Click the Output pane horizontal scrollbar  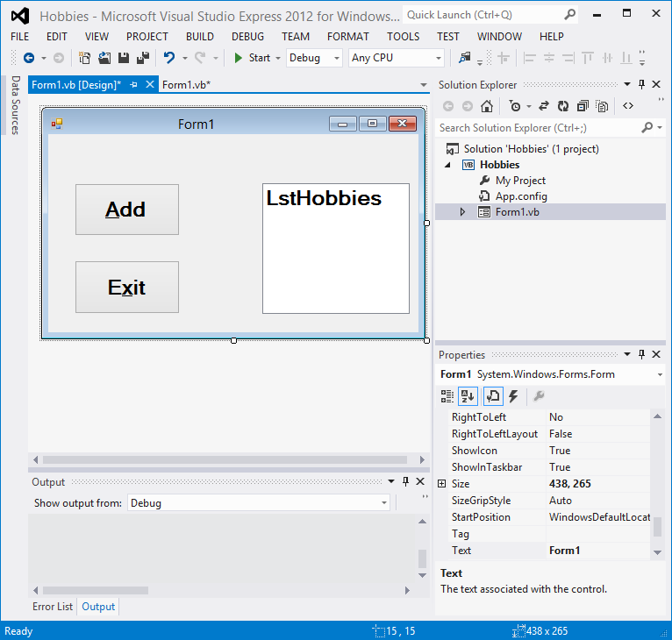coord(96,590)
